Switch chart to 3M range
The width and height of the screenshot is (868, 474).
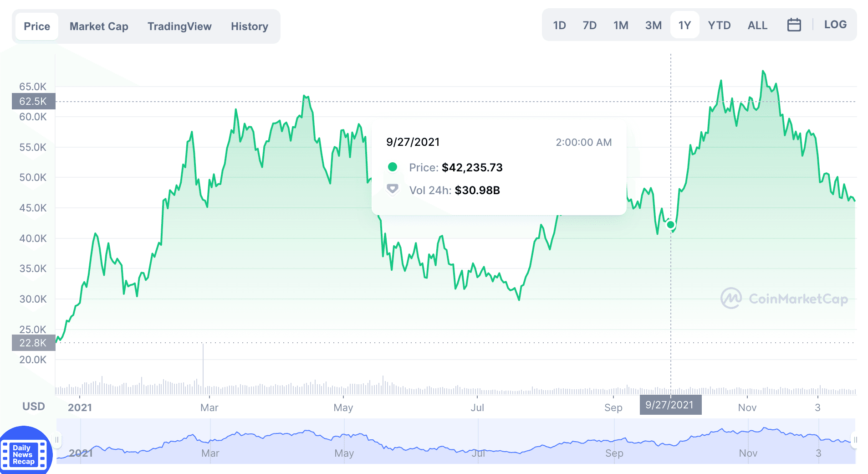653,26
